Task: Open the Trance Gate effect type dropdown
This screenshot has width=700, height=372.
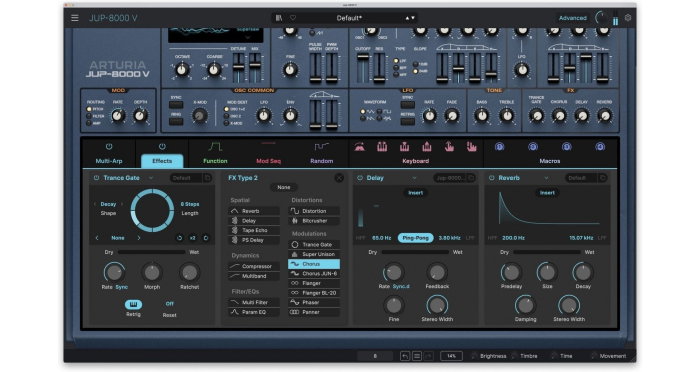Action: [x=151, y=178]
